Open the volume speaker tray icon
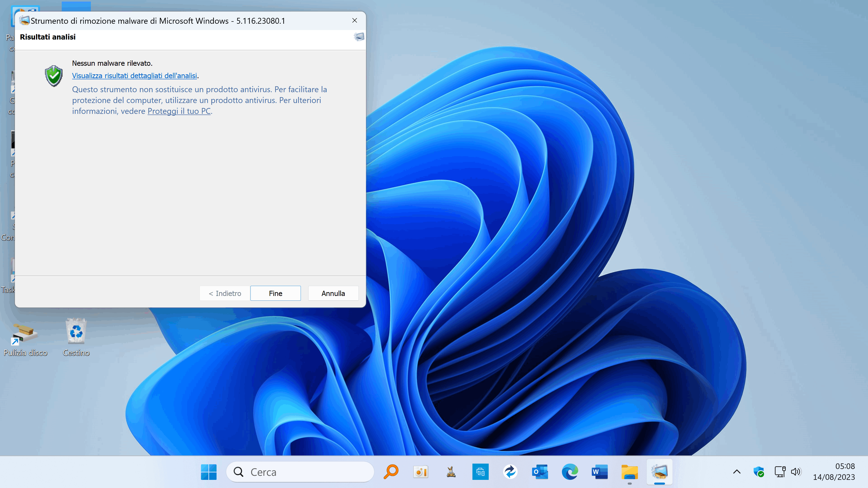 [x=796, y=472]
